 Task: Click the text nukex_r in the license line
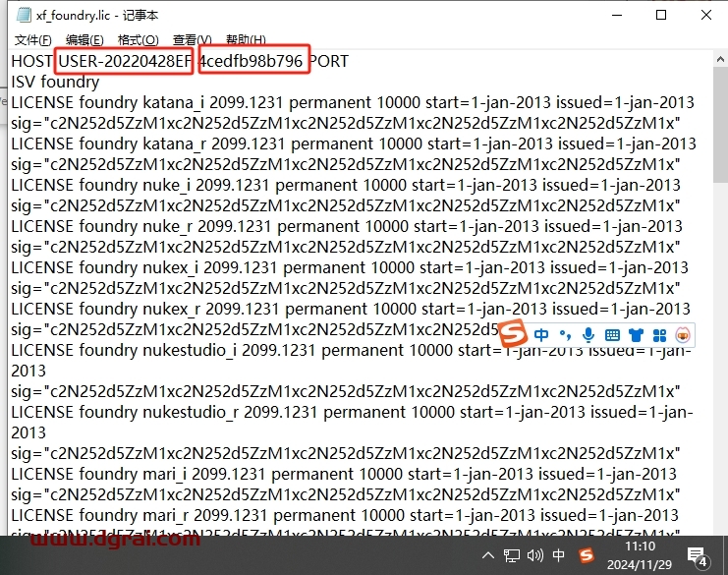tap(171, 310)
